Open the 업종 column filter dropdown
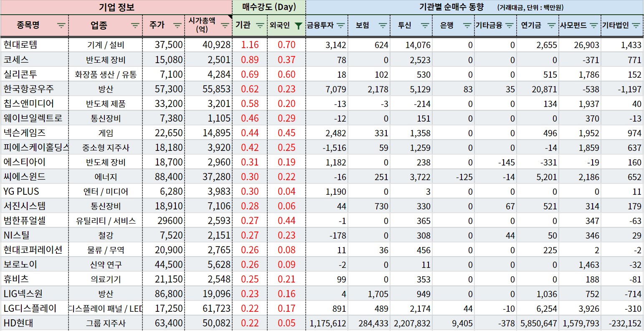The height and width of the screenshot is (331, 644). (135, 25)
